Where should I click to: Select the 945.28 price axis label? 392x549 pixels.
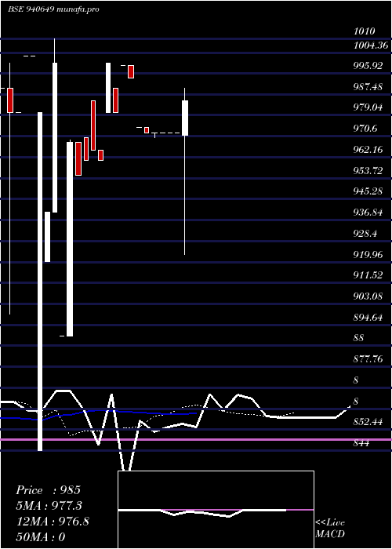pos(368,191)
